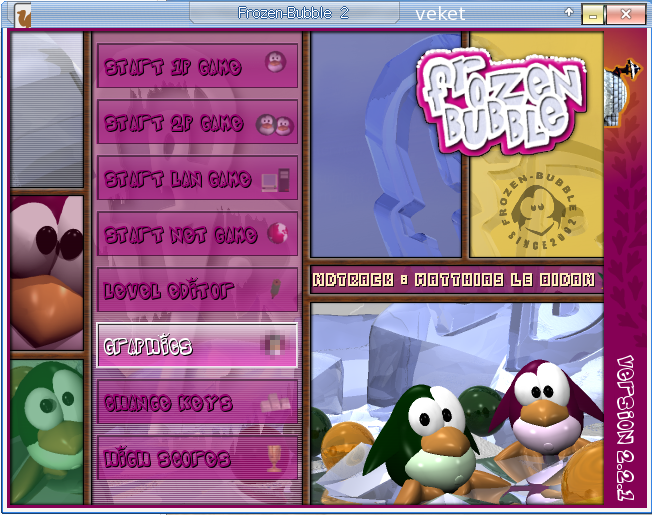Minimize the Frozen-Bubble 2 window
This screenshot has height=515, width=652.
(593, 15)
